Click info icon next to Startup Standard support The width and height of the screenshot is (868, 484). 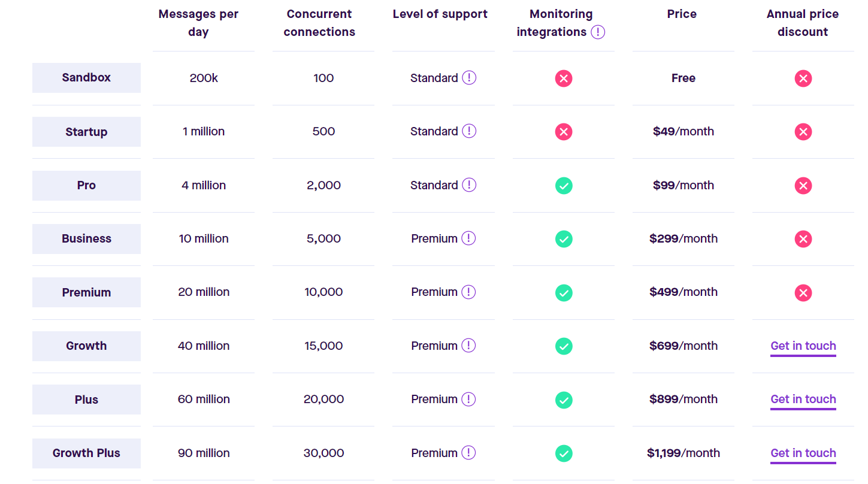(469, 131)
